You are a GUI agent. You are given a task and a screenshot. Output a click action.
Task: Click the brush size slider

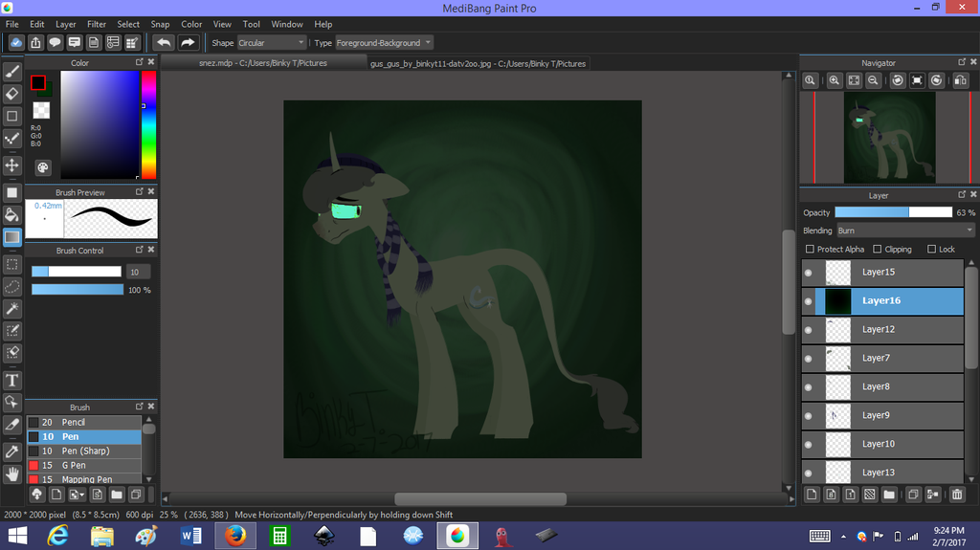pyautogui.click(x=77, y=272)
